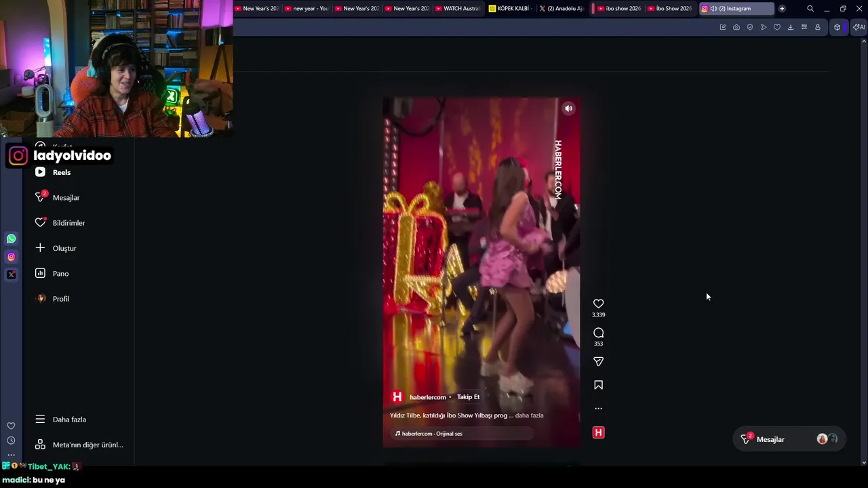
Task: Open comments on the reel (353)
Action: click(598, 333)
